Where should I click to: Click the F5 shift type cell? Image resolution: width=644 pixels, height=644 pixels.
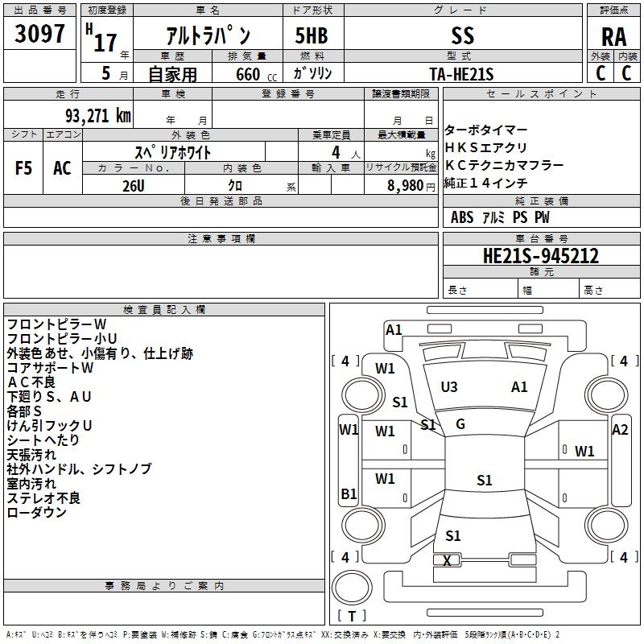pos(23,168)
